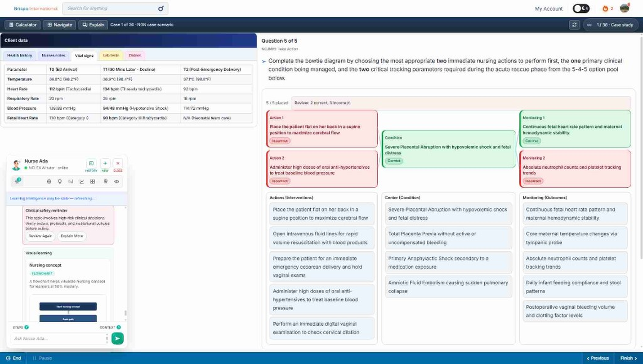Screen dimensions: 643x364
Task: Click Review Again button
Action: [x=41, y=236]
